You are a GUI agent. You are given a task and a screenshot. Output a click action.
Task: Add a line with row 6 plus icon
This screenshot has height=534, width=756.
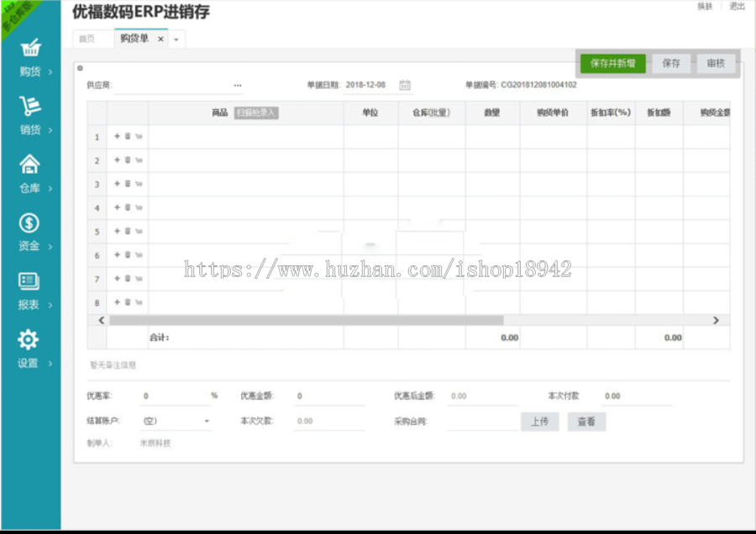click(x=117, y=254)
